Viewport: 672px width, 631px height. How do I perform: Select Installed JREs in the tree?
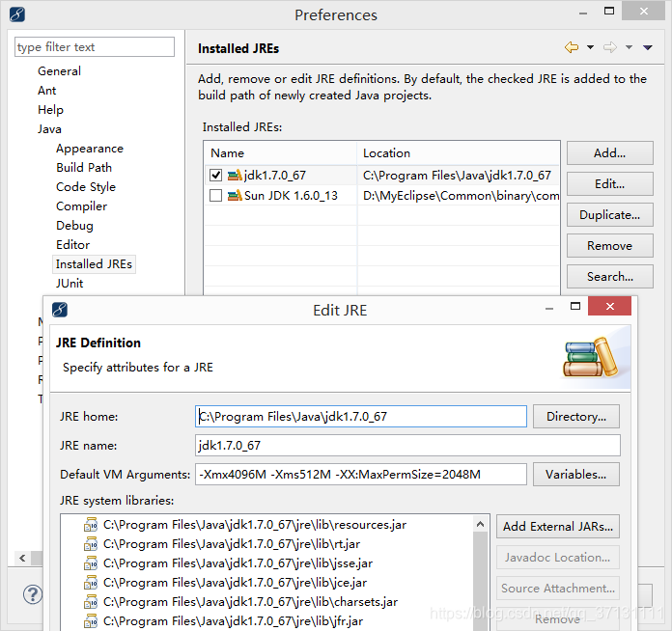click(94, 263)
